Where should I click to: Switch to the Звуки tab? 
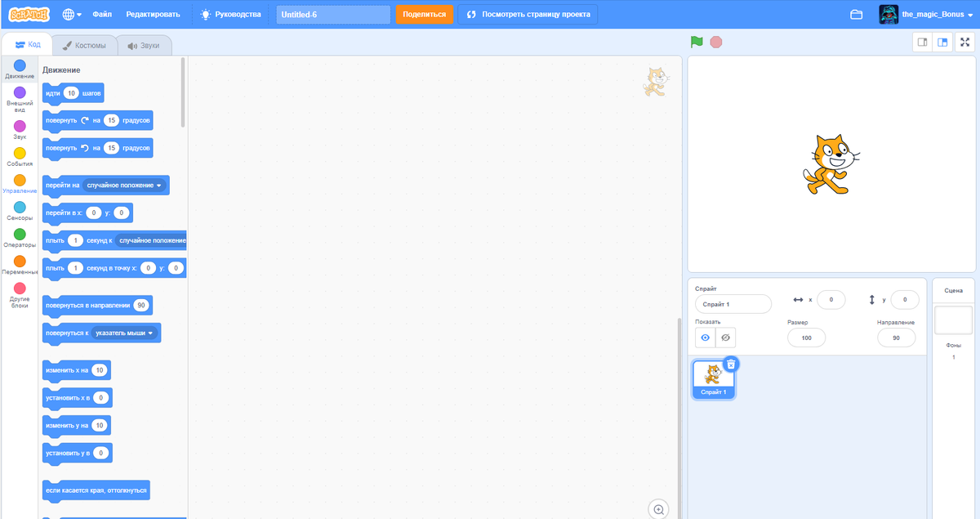coord(144,45)
